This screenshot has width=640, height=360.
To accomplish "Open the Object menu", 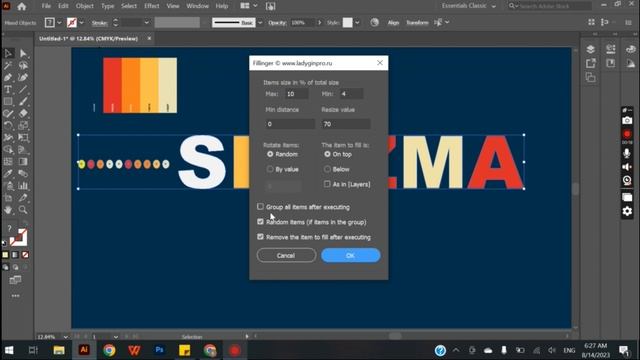I will [x=84, y=6].
